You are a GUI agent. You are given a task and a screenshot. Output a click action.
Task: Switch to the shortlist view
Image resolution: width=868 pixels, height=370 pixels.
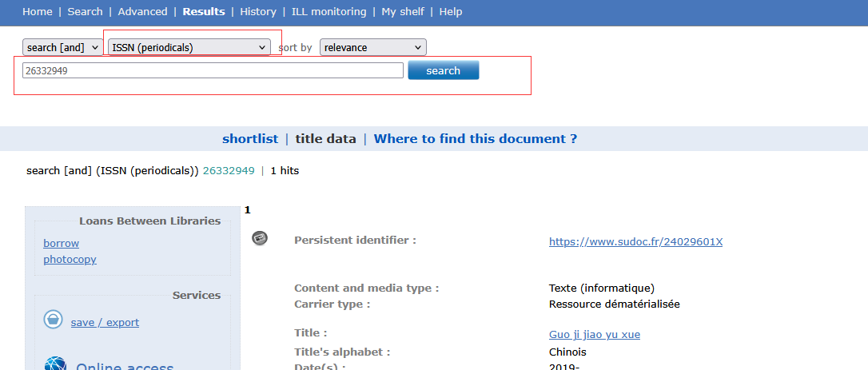point(250,139)
